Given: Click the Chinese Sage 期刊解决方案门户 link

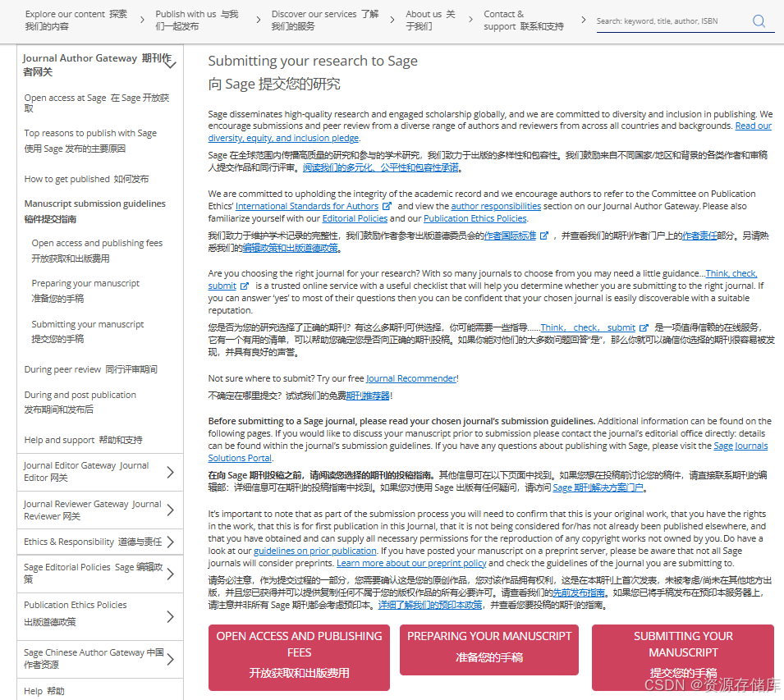Looking at the screenshot, I should 598,487.
